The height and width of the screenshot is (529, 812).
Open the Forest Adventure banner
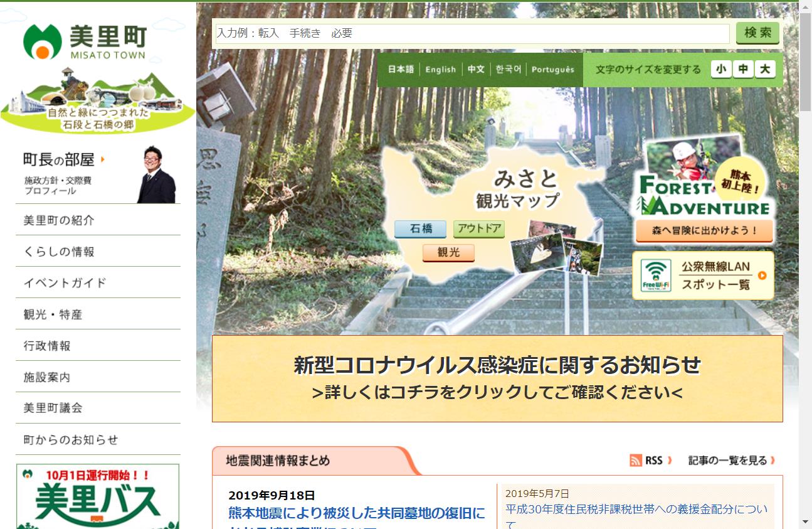pos(704,188)
